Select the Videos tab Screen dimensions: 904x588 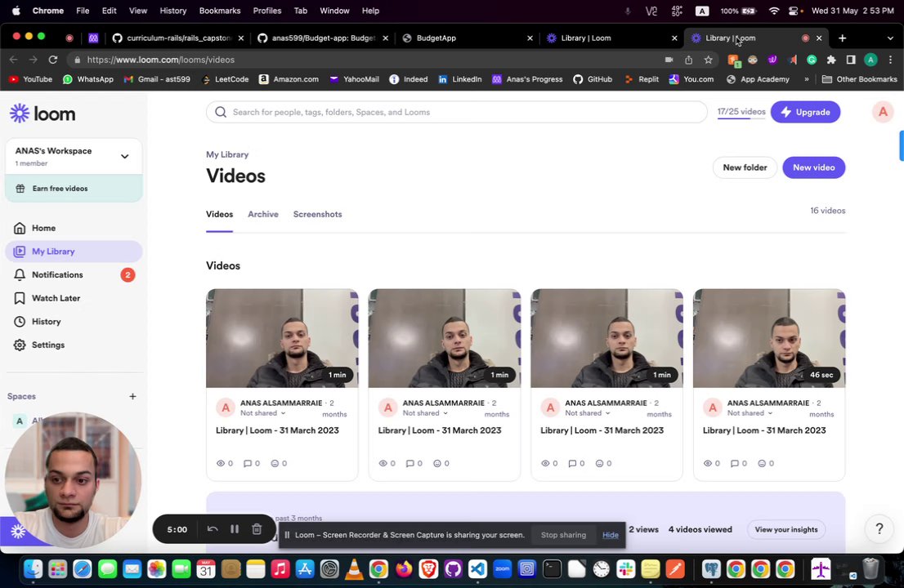coord(220,214)
